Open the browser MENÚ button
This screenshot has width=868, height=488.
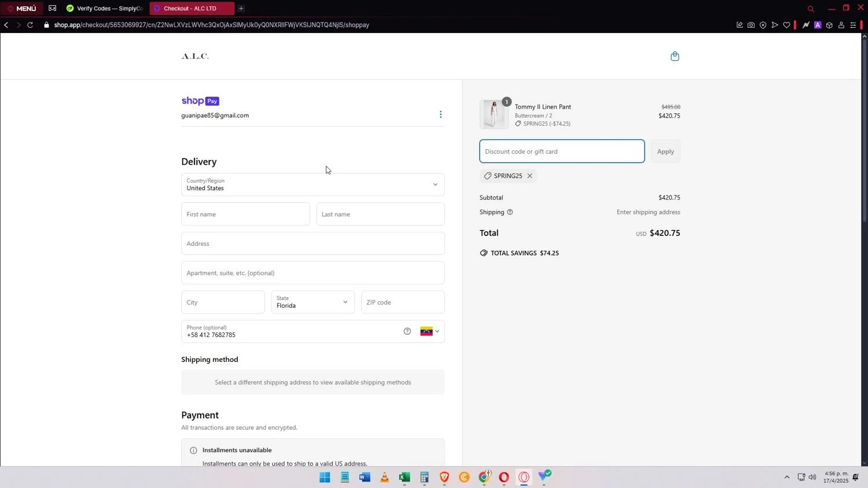pos(21,8)
